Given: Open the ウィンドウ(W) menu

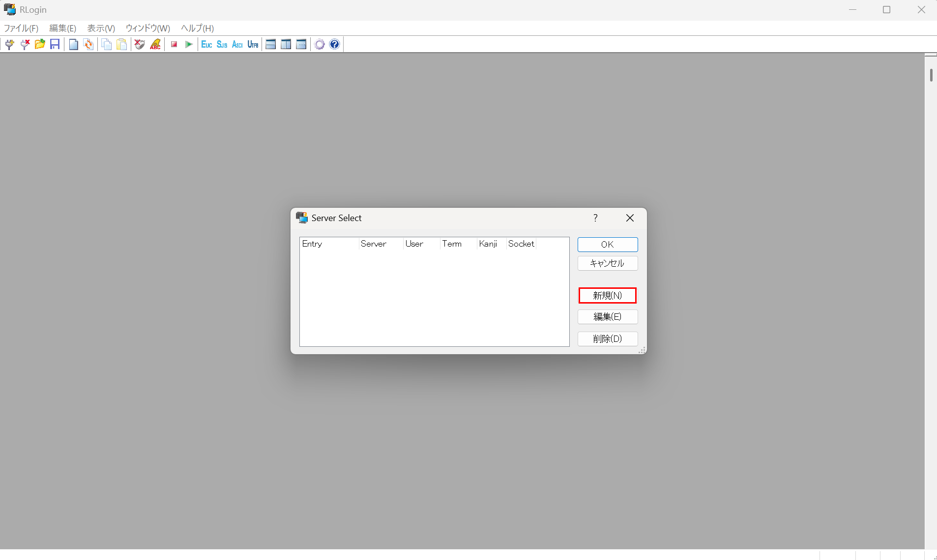Looking at the screenshot, I should tap(148, 28).
